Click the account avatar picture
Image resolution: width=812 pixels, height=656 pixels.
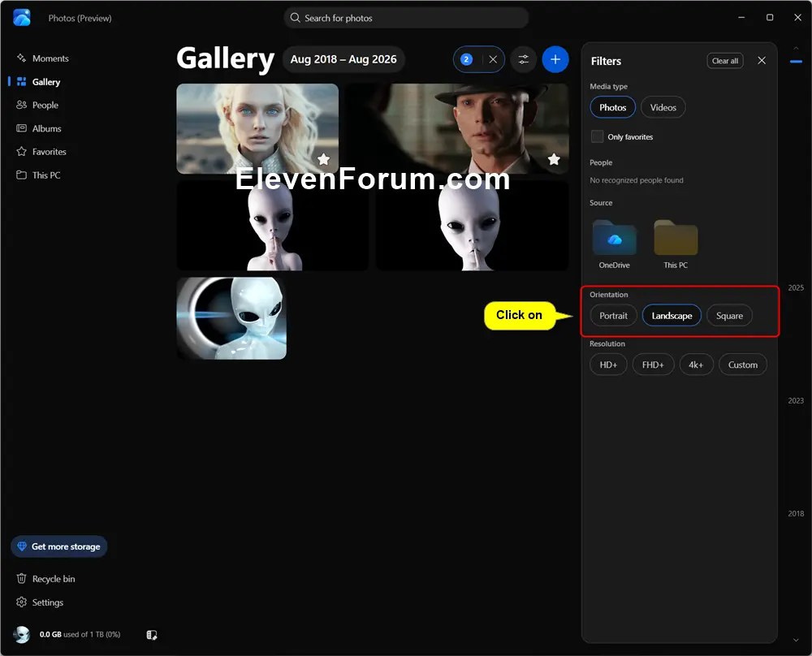(22, 634)
